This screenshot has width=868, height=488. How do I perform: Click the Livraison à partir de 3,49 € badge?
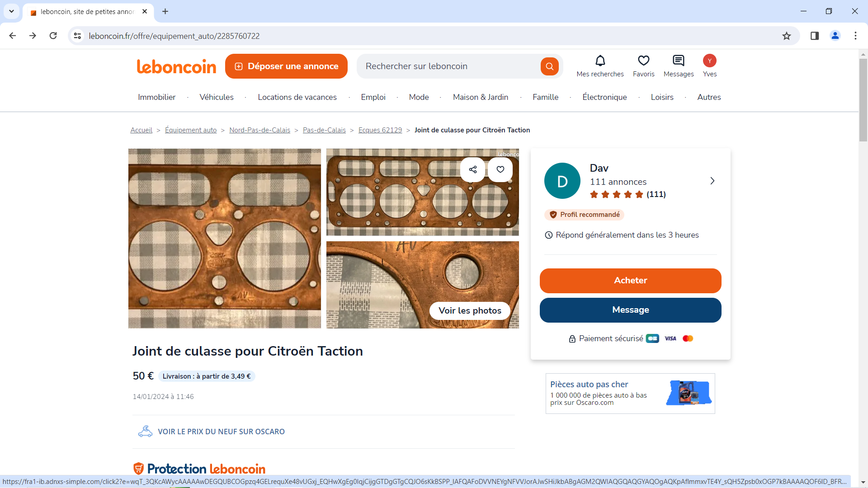(207, 376)
